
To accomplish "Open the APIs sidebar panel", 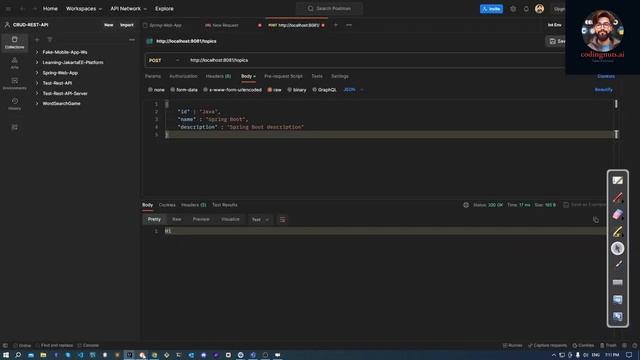I will 14,63.
